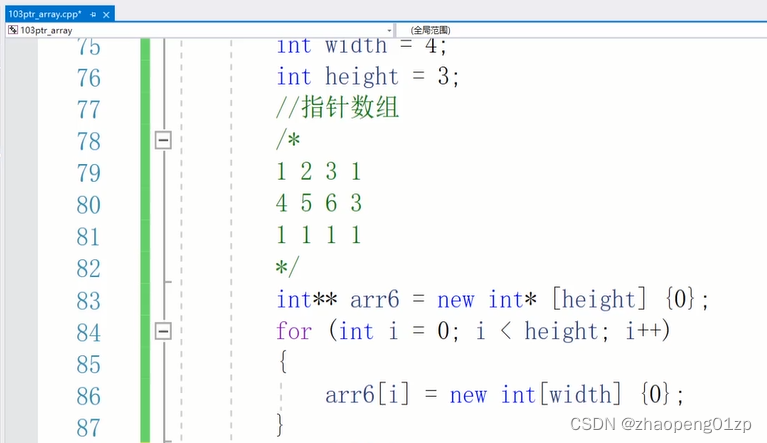
Task: Open the 103ptr_array project scope dropdown
Action: [x=200, y=30]
